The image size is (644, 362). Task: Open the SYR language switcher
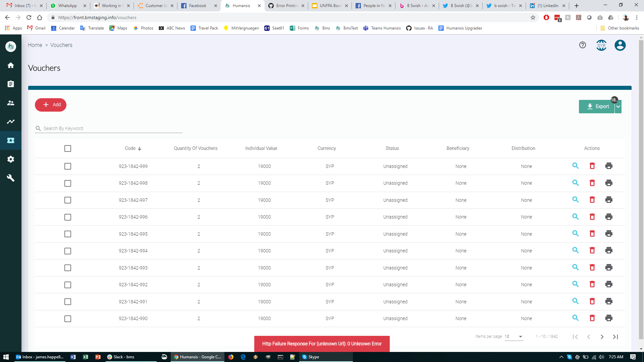pos(601,45)
